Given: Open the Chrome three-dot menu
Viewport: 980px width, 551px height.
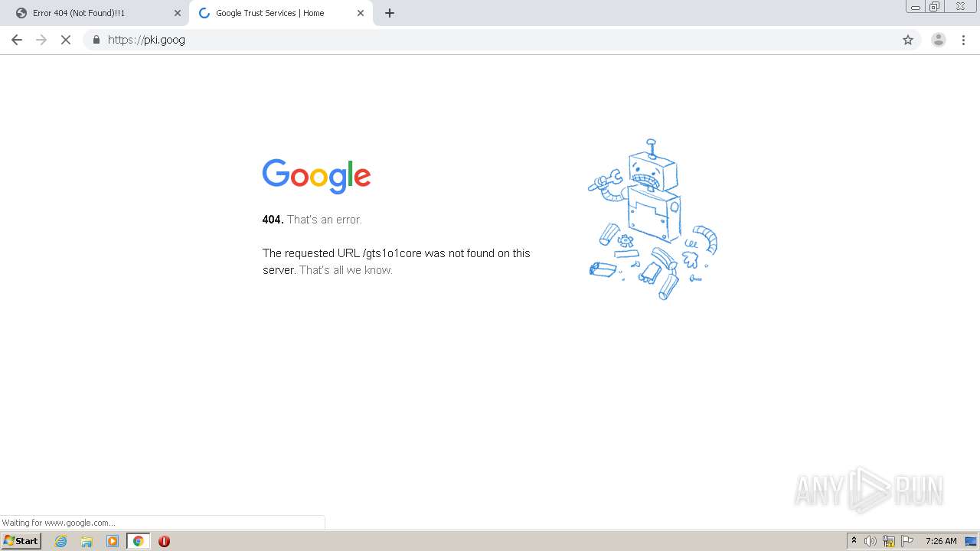Looking at the screenshot, I should coord(963,40).
